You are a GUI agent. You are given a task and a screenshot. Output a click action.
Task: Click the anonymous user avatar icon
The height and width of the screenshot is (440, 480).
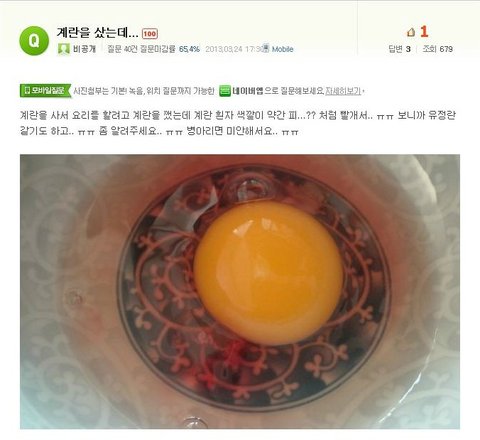[64, 49]
